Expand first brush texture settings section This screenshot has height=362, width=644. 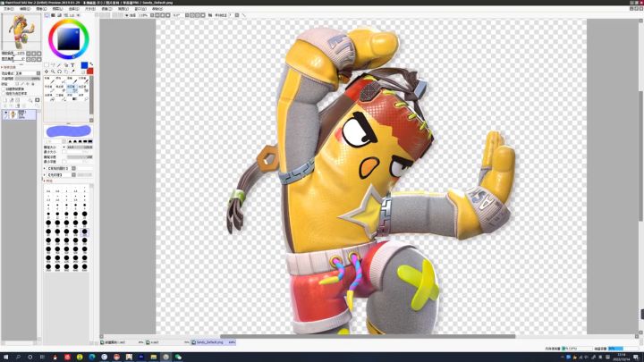click(45, 168)
